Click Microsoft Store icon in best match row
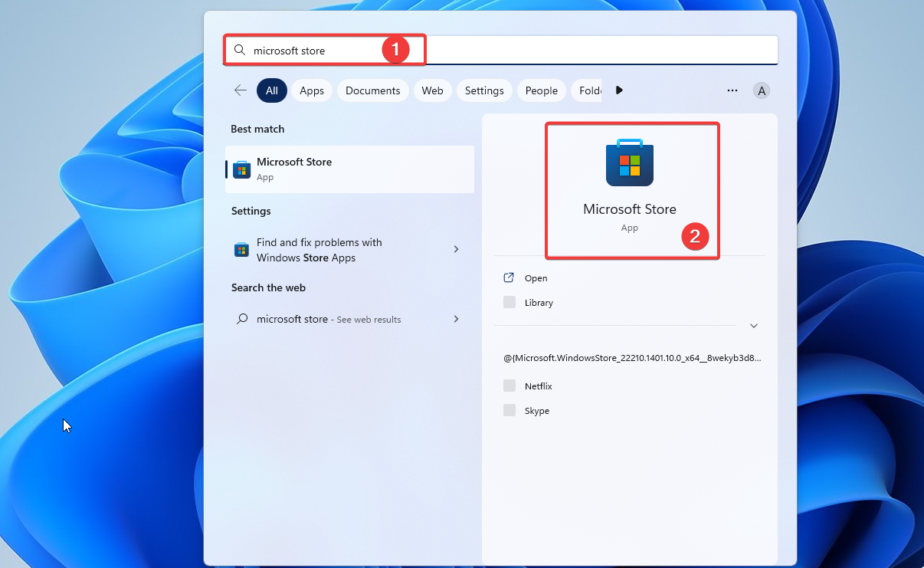The image size is (924, 568). [x=241, y=169]
